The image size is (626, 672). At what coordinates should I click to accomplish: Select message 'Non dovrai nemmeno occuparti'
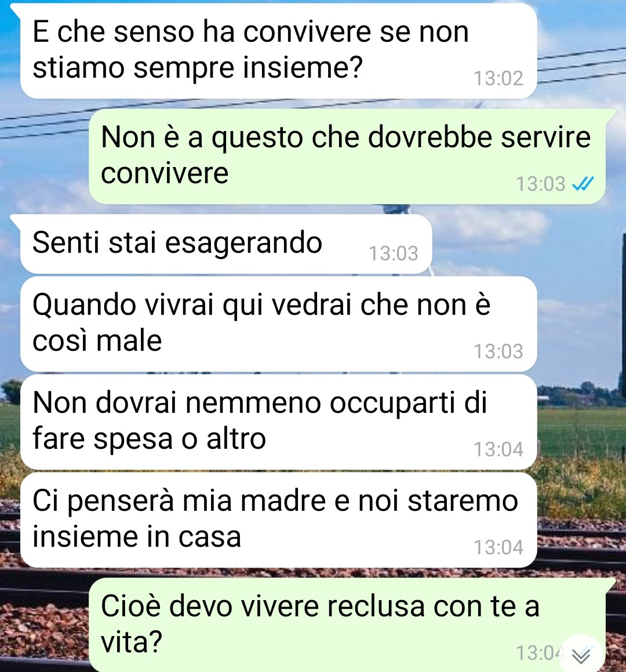click(278, 422)
